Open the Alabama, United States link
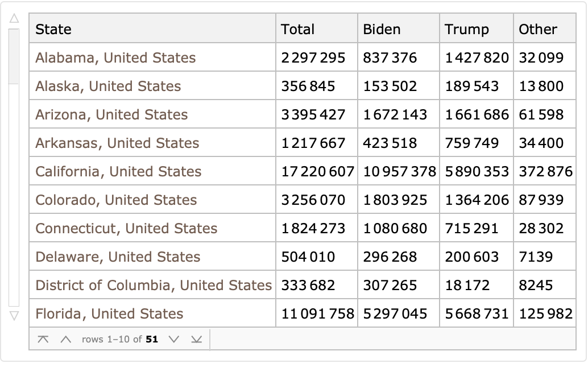 (x=115, y=58)
